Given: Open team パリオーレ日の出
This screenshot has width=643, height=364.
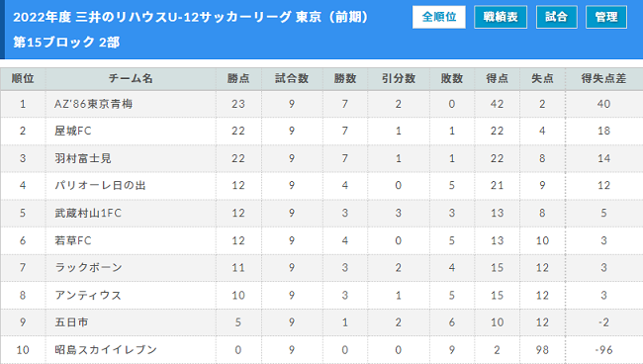Looking at the screenshot, I should coord(100,186).
